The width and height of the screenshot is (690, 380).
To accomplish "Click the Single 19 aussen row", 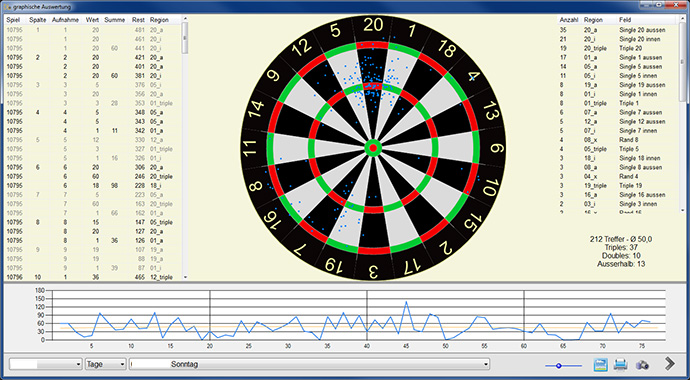I will pyautogui.click(x=616, y=85).
